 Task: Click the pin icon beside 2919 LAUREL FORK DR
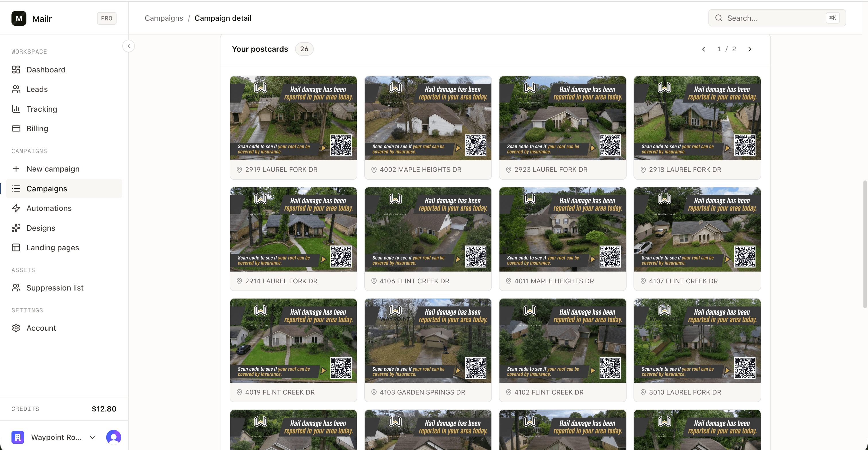click(239, 170)
